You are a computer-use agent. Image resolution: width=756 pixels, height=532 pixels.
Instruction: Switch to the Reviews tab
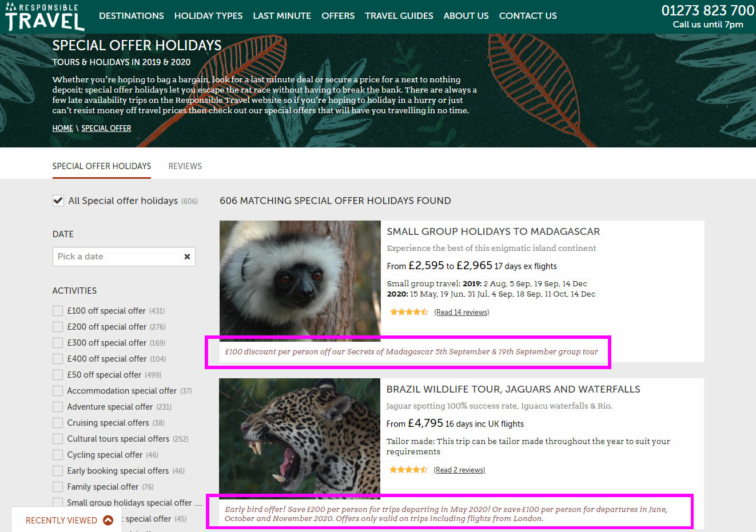point(185,166)
